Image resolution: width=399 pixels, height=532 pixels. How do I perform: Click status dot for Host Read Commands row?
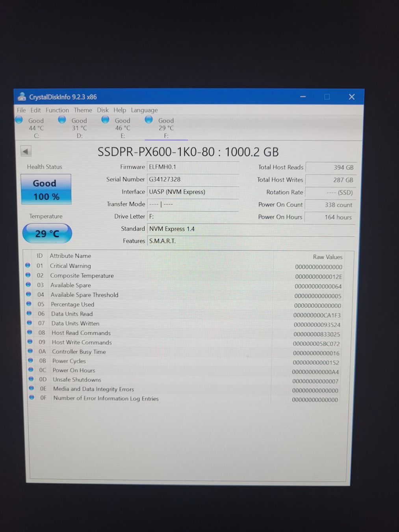[30, 332]
